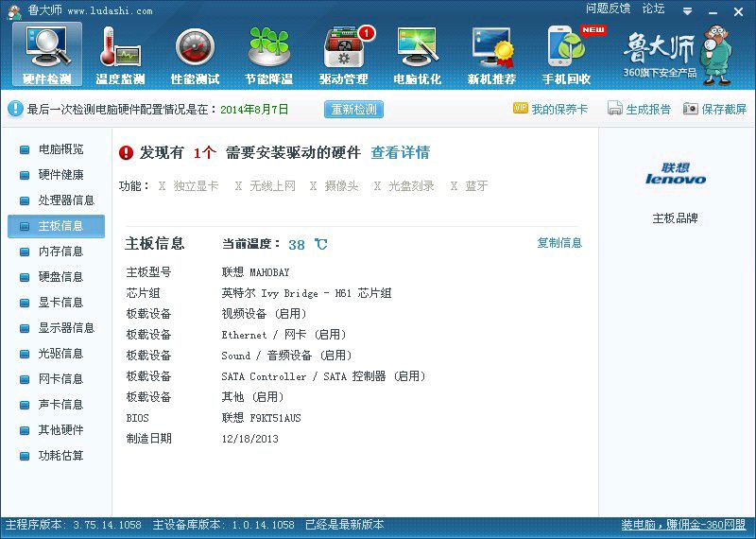Click the 保存截屏 camera icon
This screenshot has width=756, height=539.
tap(691, 109)
